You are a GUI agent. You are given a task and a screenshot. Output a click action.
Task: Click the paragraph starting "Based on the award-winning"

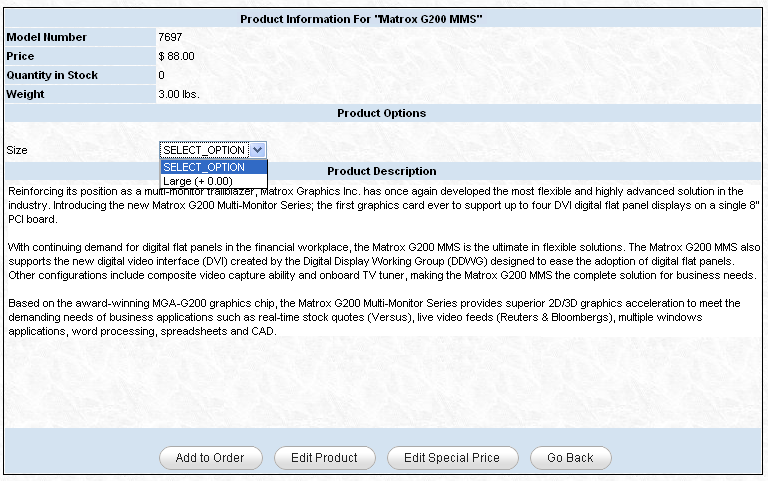coord(374,317)
